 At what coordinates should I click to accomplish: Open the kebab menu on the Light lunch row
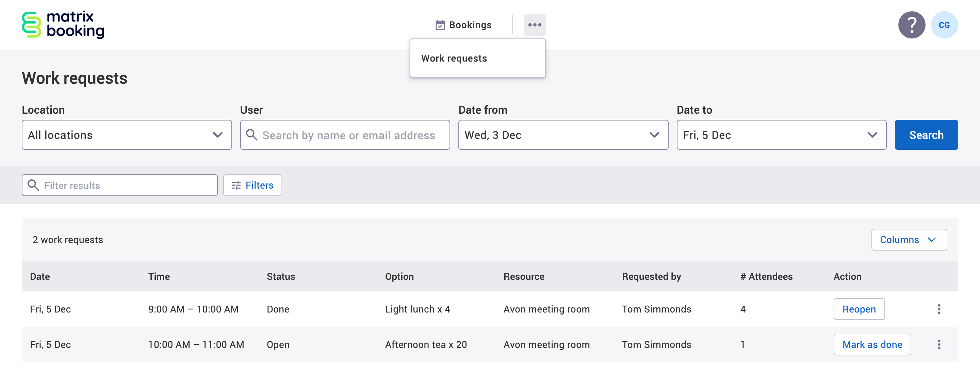point(939,309)
